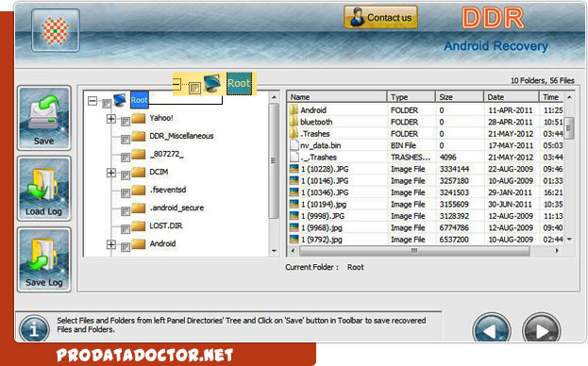The image size is (588, 366).
Task: Select the ._.Trashes file row
Action: pyautogui.click(x=426, y=157)
